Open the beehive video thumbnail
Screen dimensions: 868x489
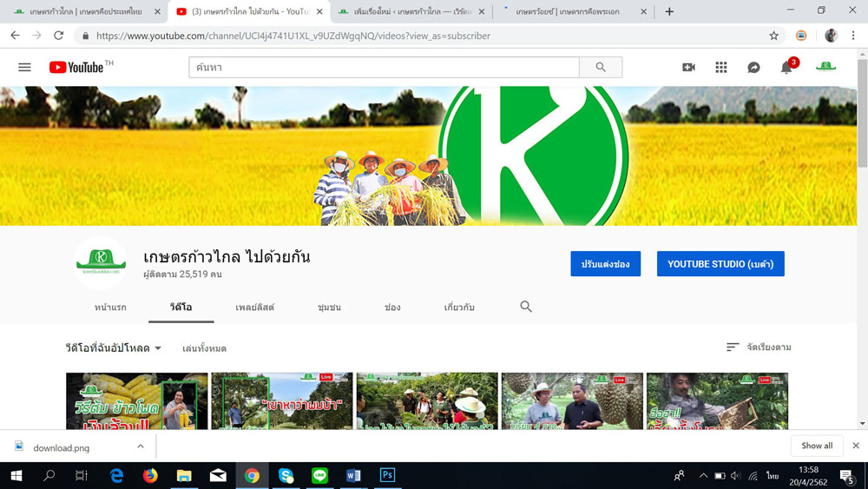click(718, 401)
